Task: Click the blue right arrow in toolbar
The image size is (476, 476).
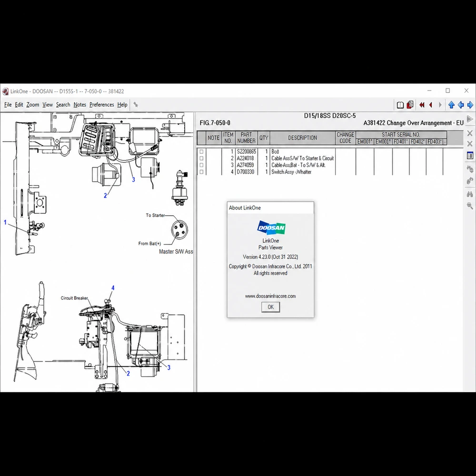Action: 470,105
